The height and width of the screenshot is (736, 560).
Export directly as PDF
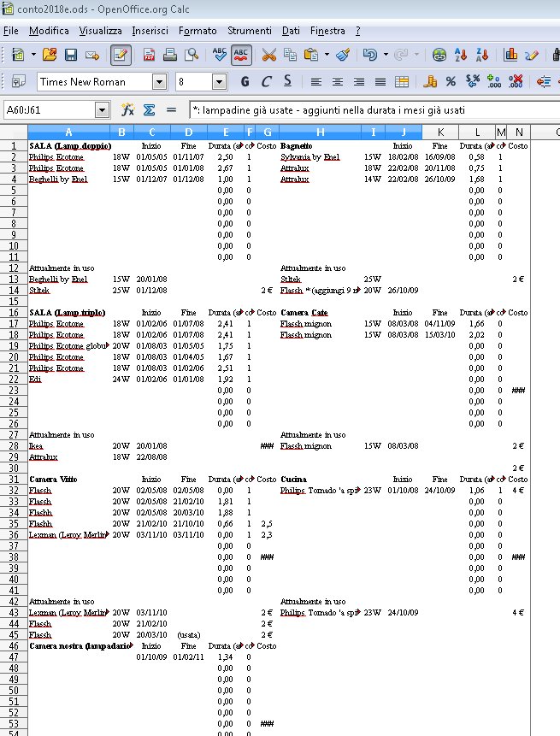pyautogui.click(x=150, y=55)
